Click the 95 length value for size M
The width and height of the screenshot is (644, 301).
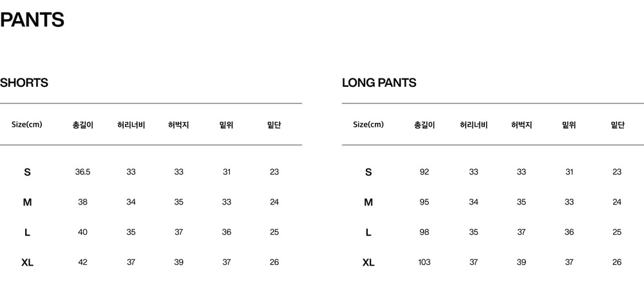pyautogui.click(x=424, y=202)
